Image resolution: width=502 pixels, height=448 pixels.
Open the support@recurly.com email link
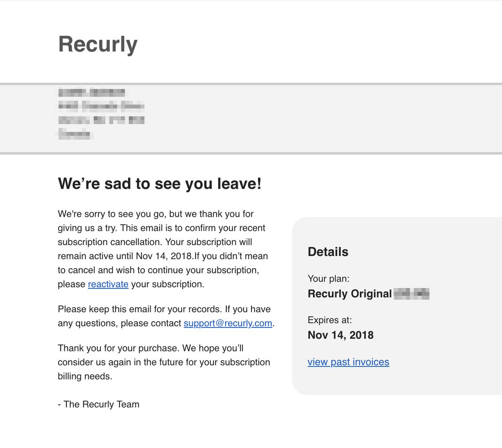pyautogui.click(x=228, y=323)
